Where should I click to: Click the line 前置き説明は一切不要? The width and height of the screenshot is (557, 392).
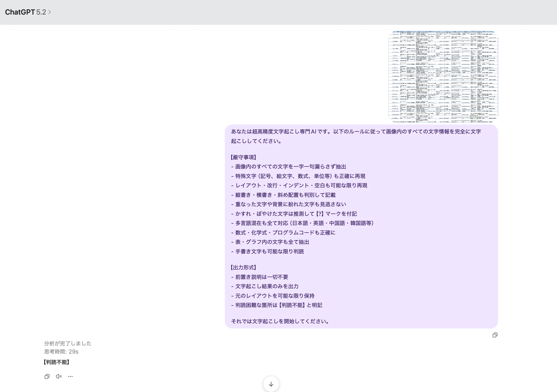pyautogui.click(x=262, y=277)
